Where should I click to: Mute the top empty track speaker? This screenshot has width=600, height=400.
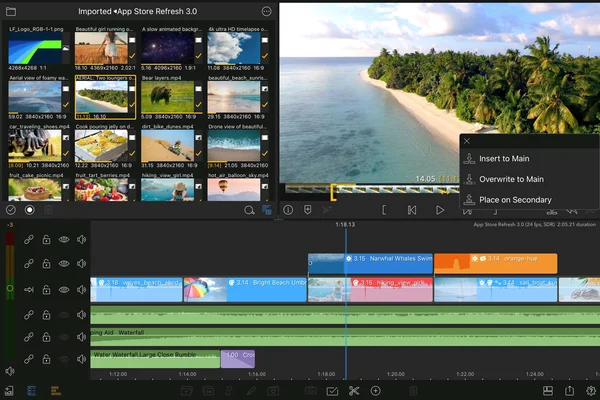tap(81, 240)
